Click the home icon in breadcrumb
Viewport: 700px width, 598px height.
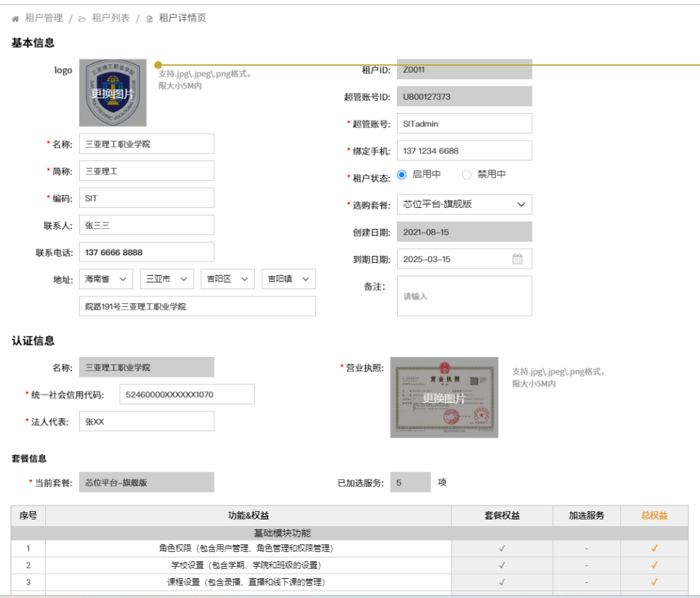[16, 18]
